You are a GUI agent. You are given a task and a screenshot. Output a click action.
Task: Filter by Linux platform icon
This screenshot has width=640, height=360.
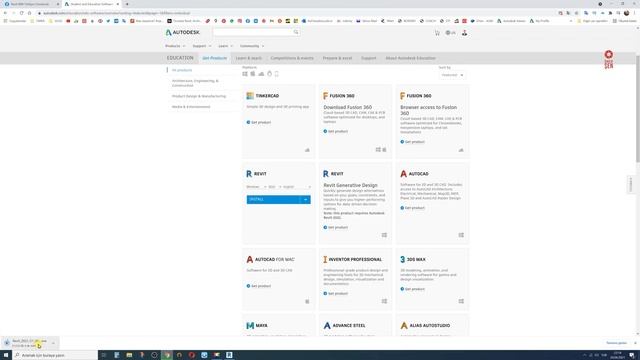269,74
